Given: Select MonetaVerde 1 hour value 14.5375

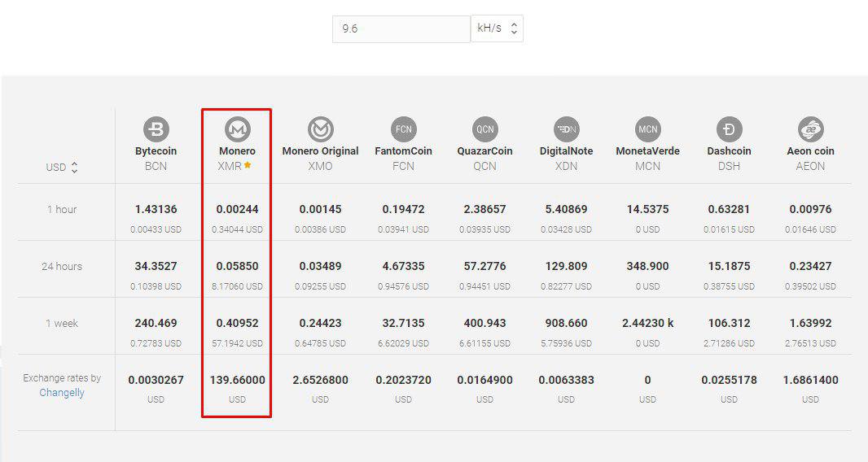Looking at the screenshot, I should pos(647,210).
